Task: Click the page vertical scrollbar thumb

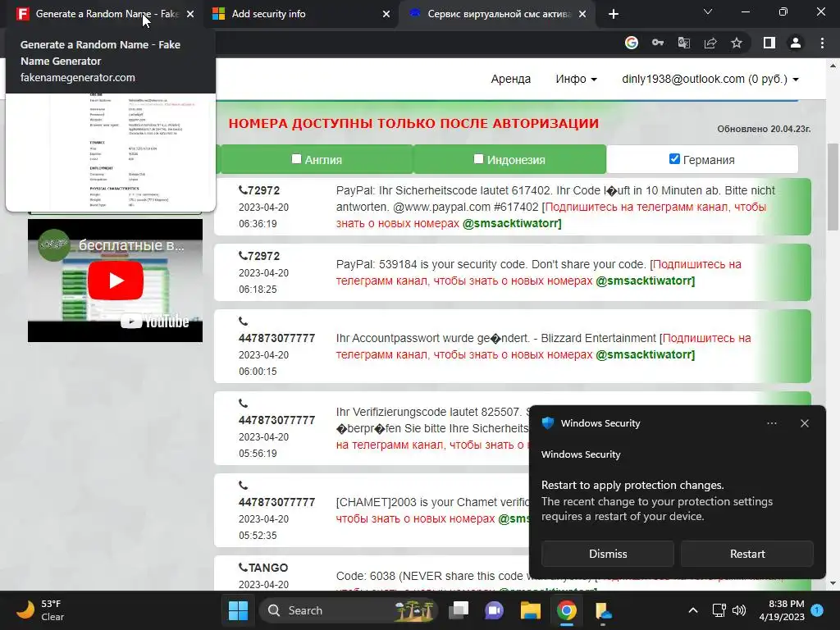Action: tap(833, 186)
